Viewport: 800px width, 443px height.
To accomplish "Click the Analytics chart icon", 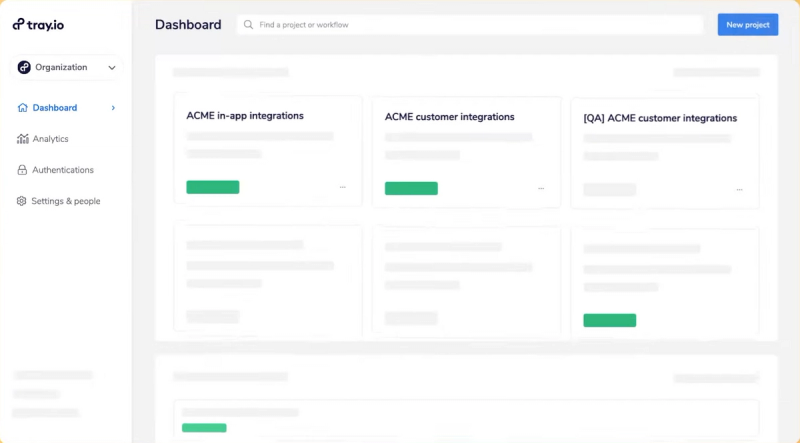I will click(x=22, y=139).
